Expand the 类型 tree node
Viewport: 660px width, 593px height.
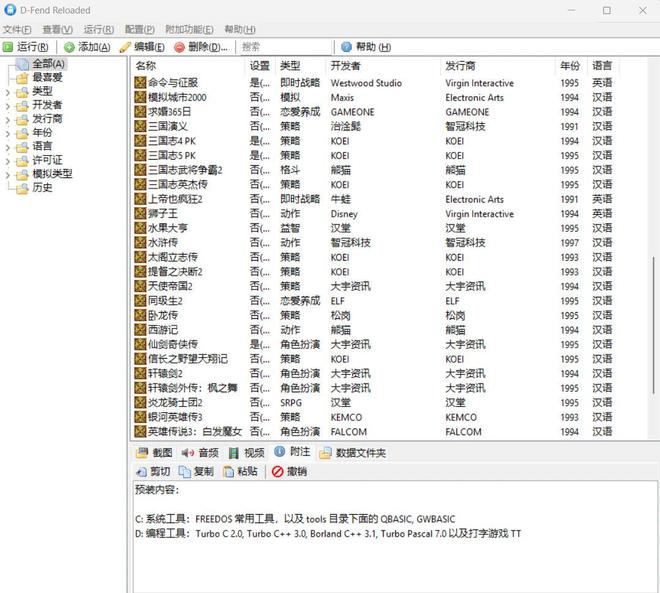(8, 92)
